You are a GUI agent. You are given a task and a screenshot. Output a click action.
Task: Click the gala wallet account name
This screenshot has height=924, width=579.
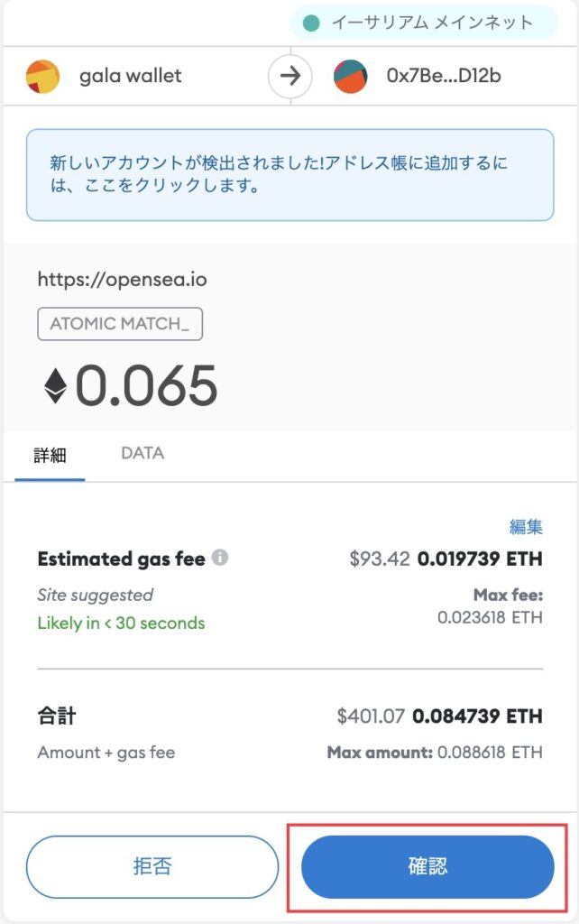pyautogui.click(x=130, y=76)
